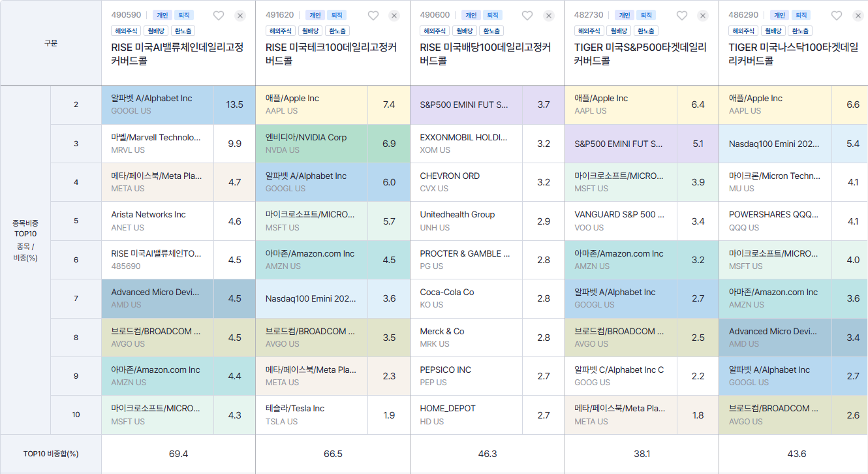Viewport: 868px width, 474px height.
Task: Select the TOP10 total weight 69.4
Action: 178,454
